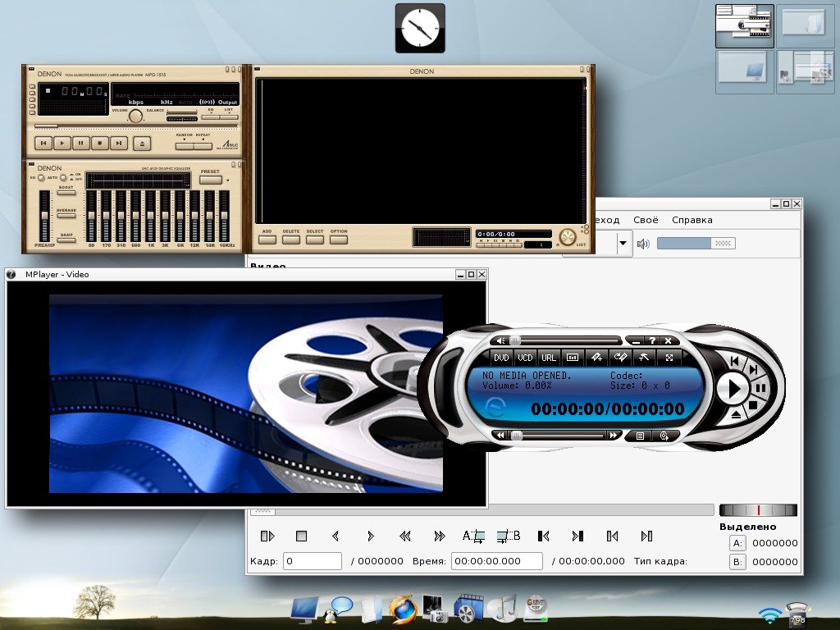Pause playback in the Denon audio player
Screen dimensions: 840x630
pyautogui.click(x=81, y=143)
